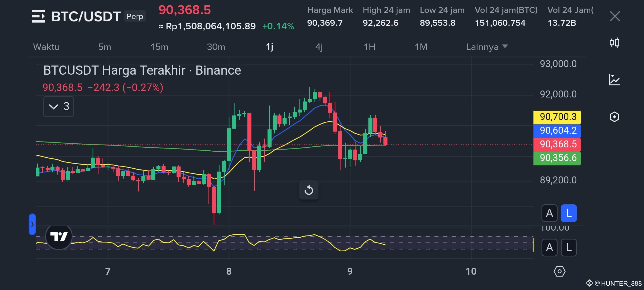Open the market list hamburger icon
This screenshot has height=290, width=644.
38,16
